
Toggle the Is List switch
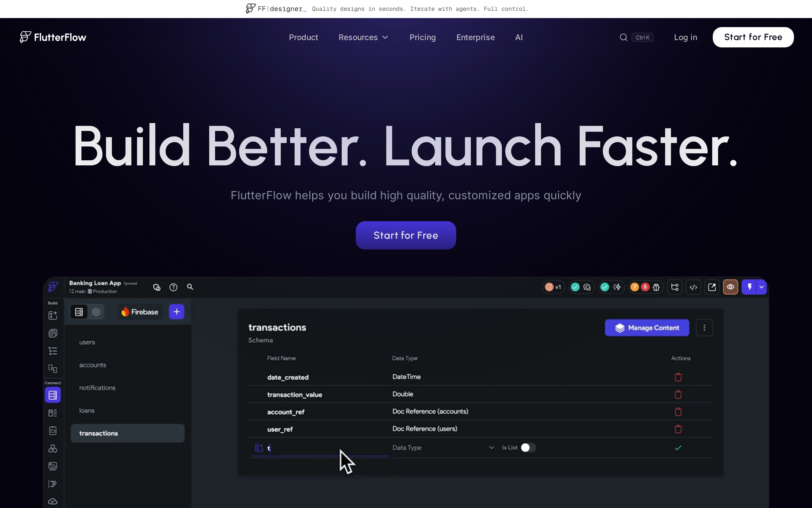tap(528, 448)
